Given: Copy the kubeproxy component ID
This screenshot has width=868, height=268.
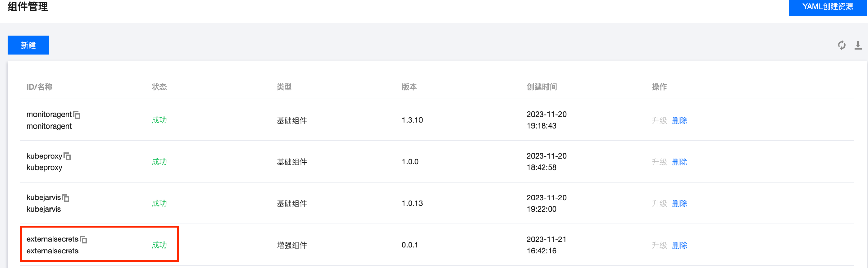Looking at the screenshot, I should click(68, 157).
